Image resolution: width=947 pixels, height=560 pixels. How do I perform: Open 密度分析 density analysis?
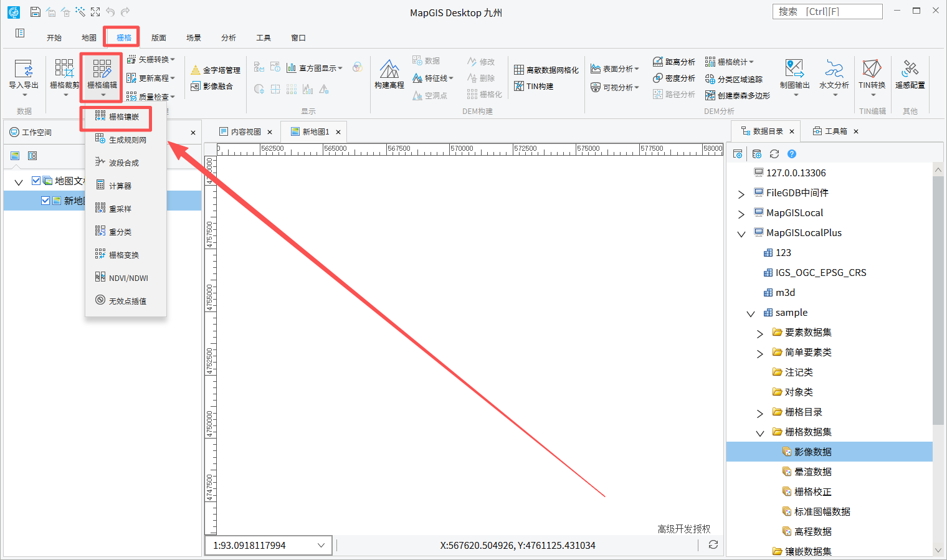point(674,78)
